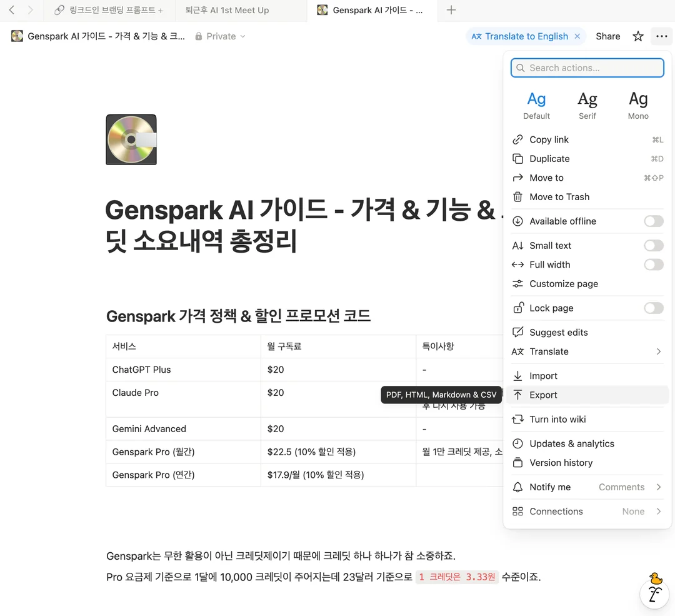Image resolution: width=675 pixels, height=616 pixels.
Task: Click the Suggest edits option
Action: tap(587, 332)
